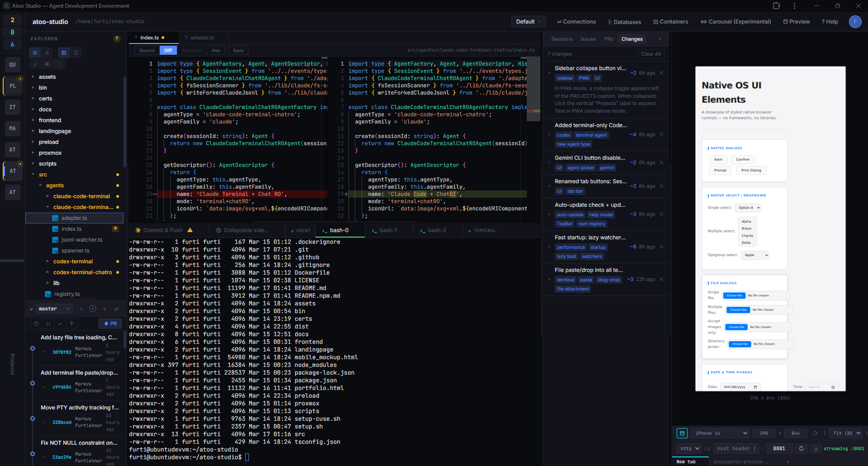The width and height of the screenshot is (868, 466).
Task: Select the QU project icon in sidebar
Action: [12, 64]
